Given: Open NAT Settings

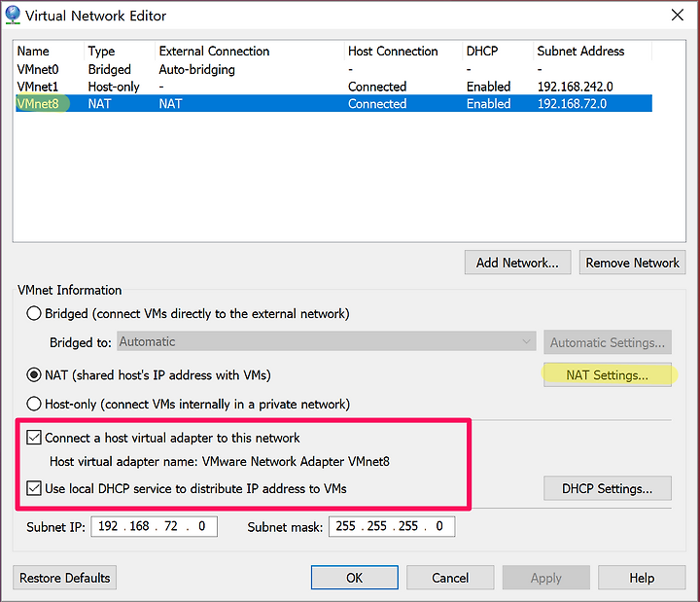Looking at the screenshot, I should click(x=607, y=375).
